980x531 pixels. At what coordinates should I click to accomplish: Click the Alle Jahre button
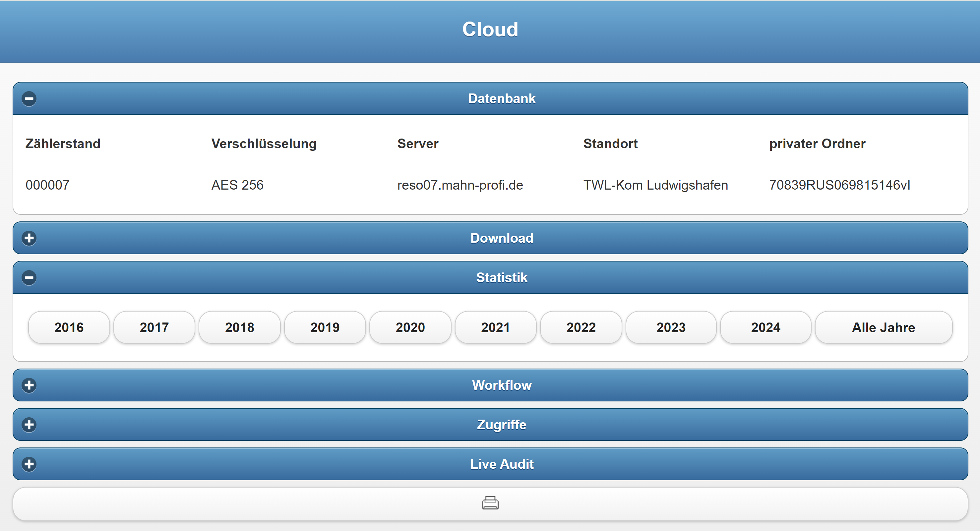884,327
